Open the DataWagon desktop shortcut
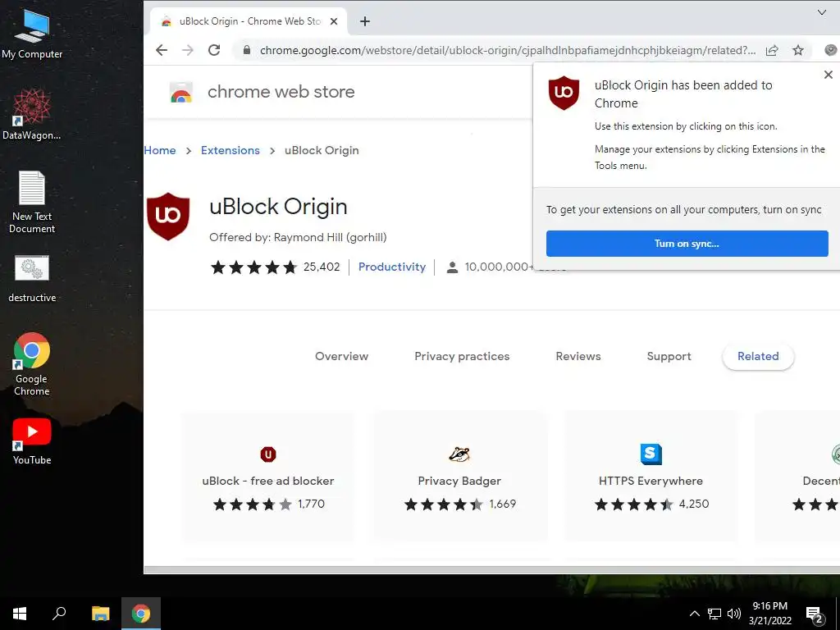 (32, 115)
